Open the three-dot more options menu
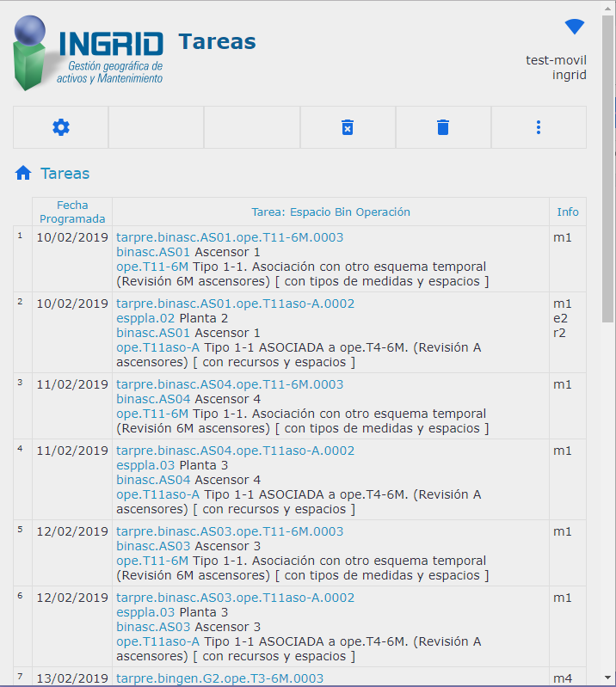 539,127
